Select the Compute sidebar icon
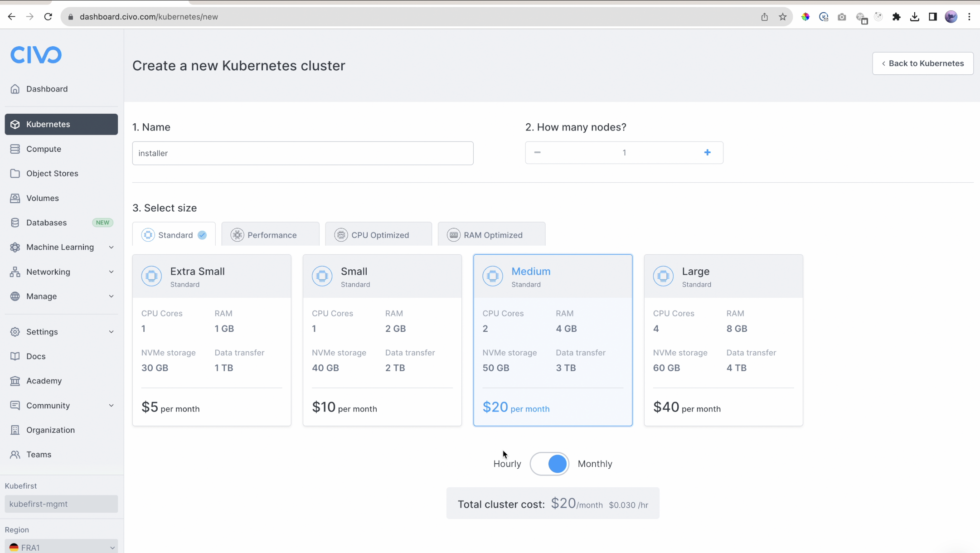 click(14, 149)
